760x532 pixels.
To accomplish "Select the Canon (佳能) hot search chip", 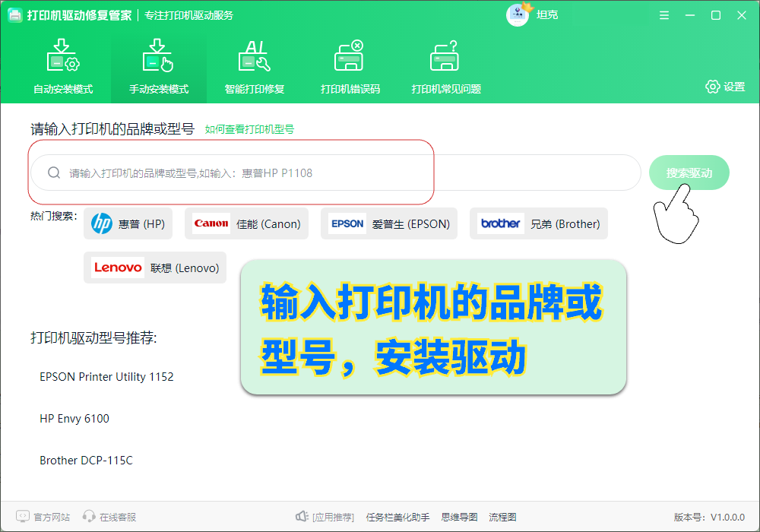I will [x=246, y=223].
